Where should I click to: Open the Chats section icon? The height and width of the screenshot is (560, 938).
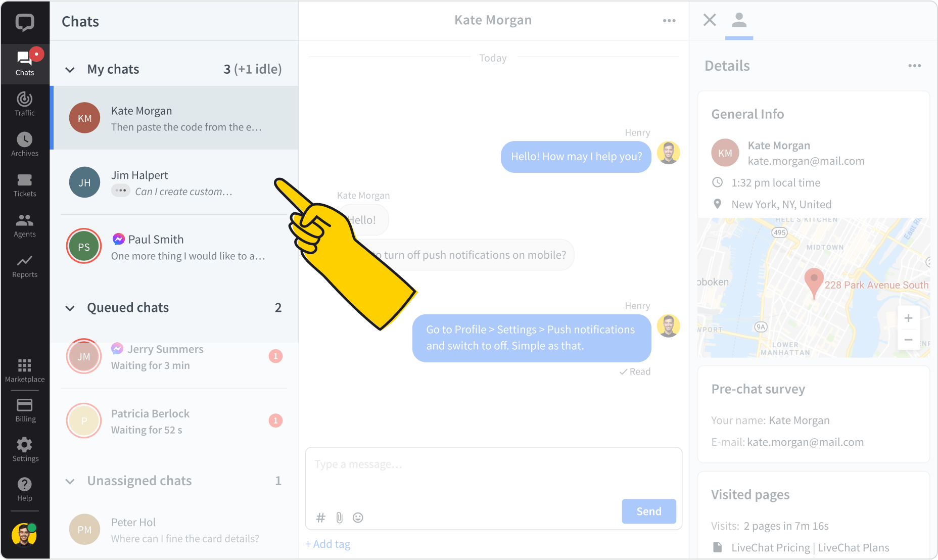[x=24, y=62]
